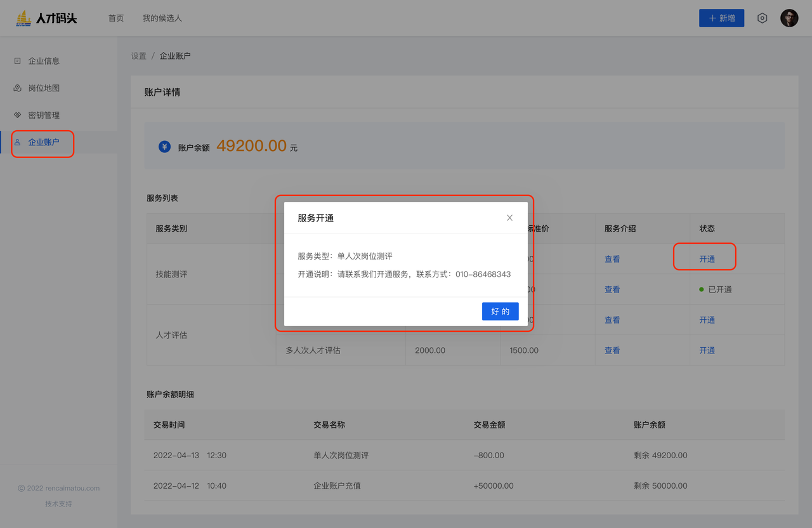Select 密钥管理 menu item in sidebar

[44, 115]
